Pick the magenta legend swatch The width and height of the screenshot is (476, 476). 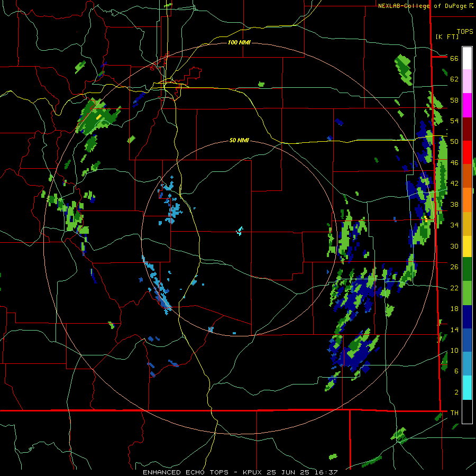[x=467, y=105]
